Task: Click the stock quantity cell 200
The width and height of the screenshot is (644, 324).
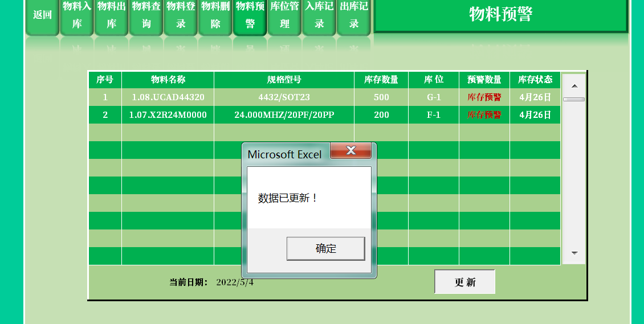Action: pos(381,115)
